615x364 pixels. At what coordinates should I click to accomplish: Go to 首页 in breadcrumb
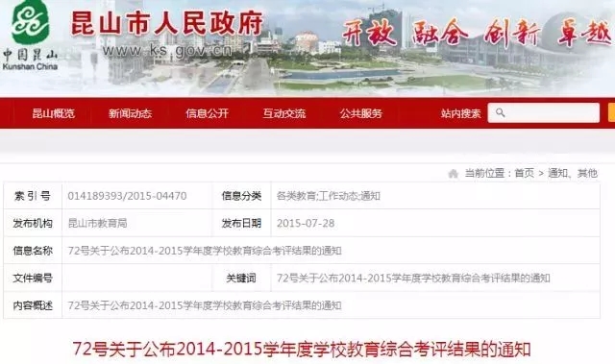tap(524, 173)
